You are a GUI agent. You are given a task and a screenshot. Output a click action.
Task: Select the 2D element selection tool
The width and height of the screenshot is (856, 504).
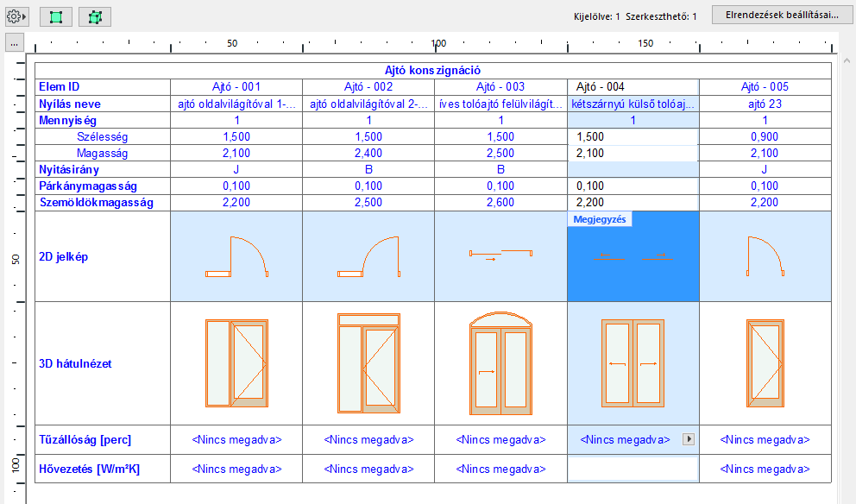(55, 16)
